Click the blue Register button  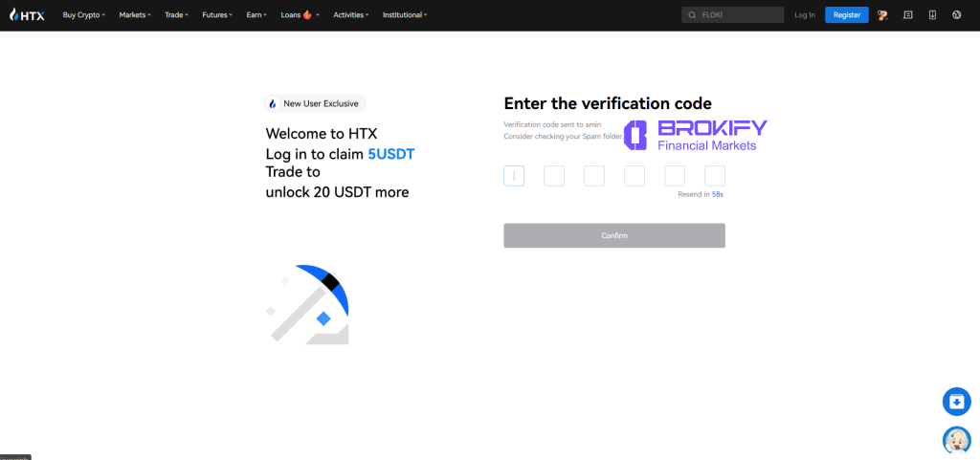click(x=847, y=15)
